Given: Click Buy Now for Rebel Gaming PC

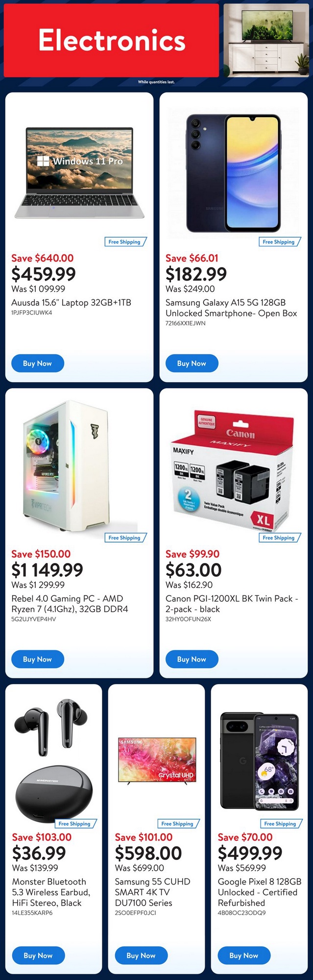Looking at the screenshot, I should (x=37, y=659).
